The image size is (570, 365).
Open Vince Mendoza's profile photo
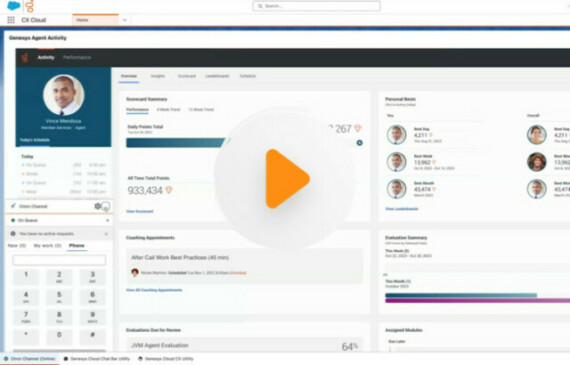[x=64, y=95]
